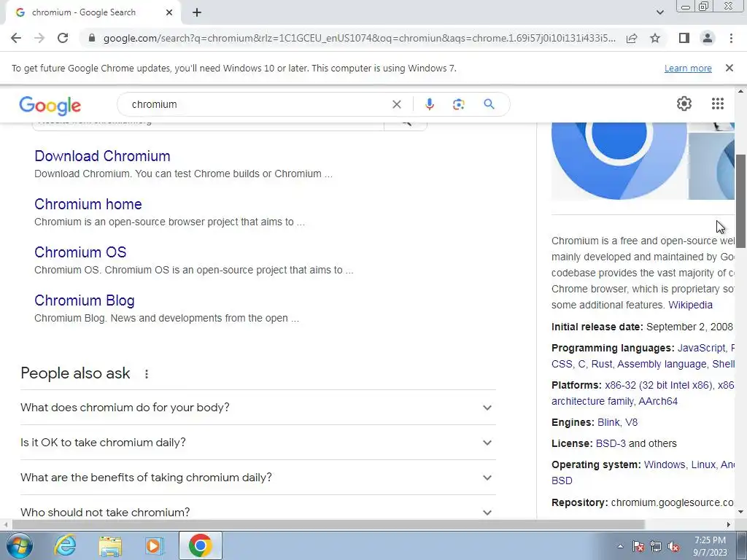
Task: Open the Windows operating system link
Action: click(665, 464)
